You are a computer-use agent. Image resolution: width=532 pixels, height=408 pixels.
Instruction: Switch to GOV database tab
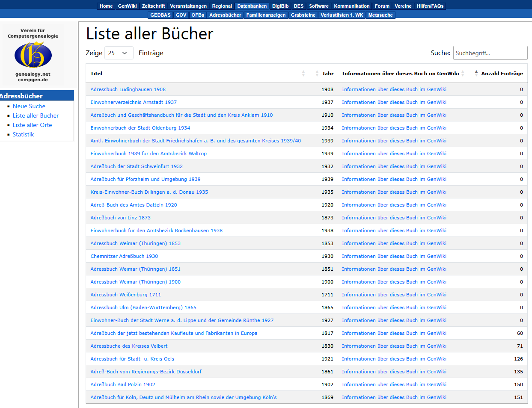point(181,15)
